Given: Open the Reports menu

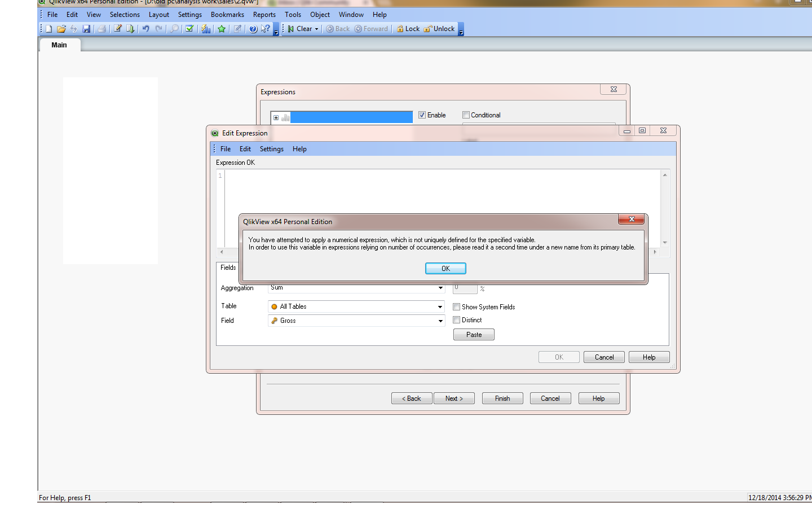Looking at the screenshot, I should pyautogui.click(x=264, y=15).
